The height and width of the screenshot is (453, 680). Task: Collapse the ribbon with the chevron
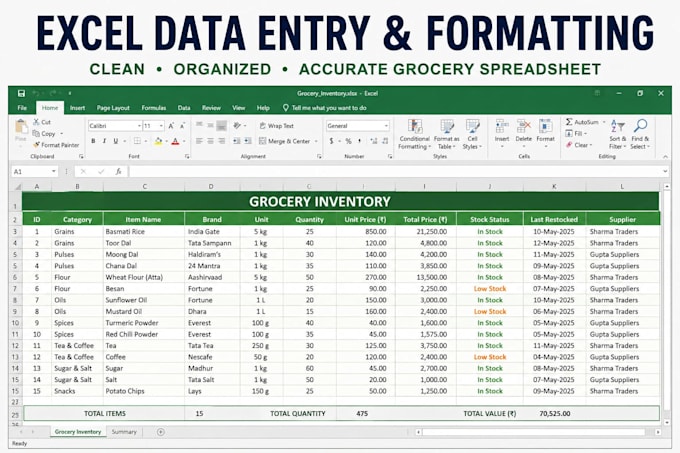[665, 156]
